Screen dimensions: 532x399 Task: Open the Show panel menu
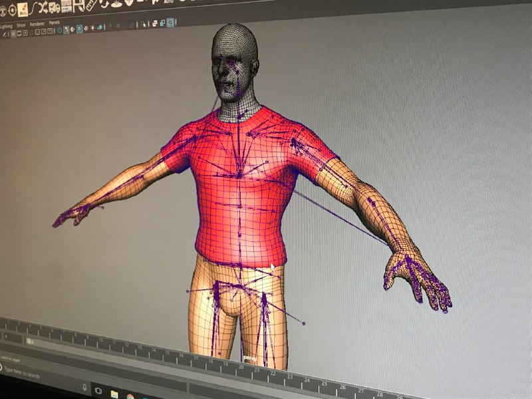(21, 25)
